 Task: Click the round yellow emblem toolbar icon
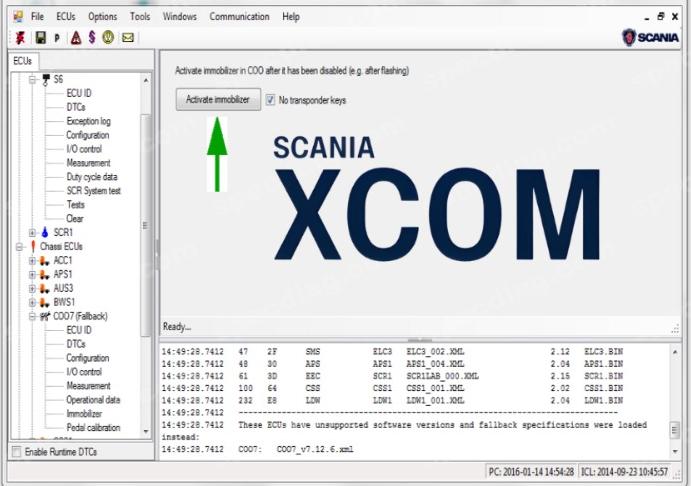[x=109, y=37]
